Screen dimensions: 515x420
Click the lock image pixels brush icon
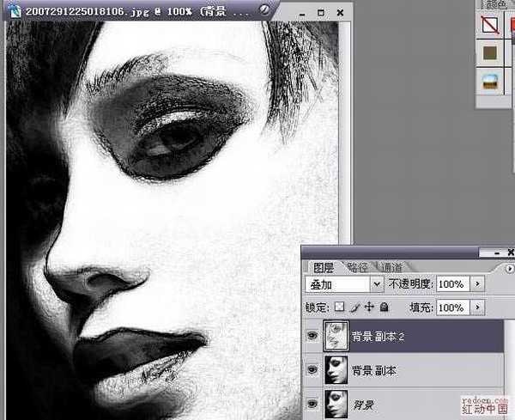click(354, 307)
